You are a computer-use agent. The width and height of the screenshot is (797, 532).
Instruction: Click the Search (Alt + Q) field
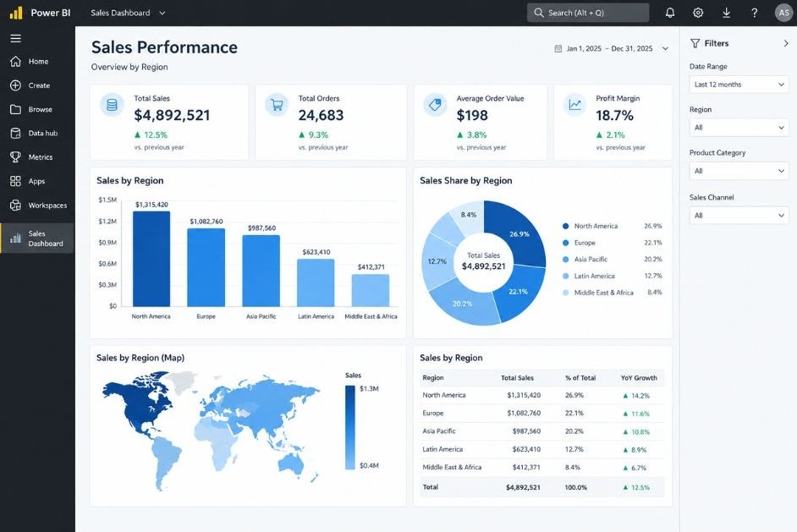(x=588, y=13)
